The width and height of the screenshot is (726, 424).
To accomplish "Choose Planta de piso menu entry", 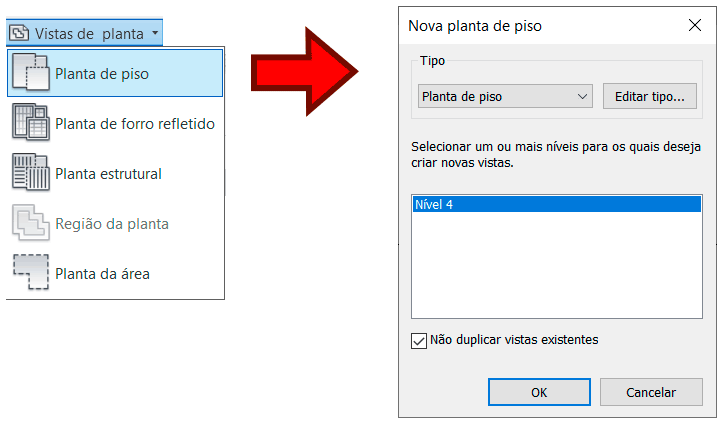I will point(101,73).
